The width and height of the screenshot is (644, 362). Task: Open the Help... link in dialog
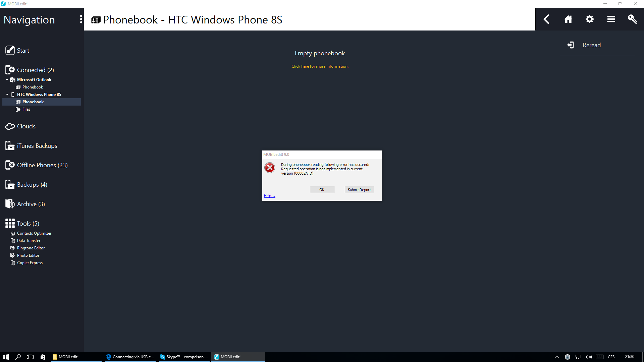(x=269, y=196)
